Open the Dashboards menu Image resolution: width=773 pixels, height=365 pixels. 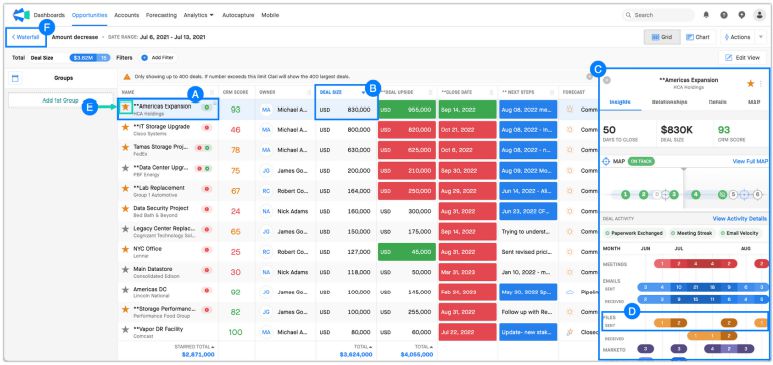[49, 15]
